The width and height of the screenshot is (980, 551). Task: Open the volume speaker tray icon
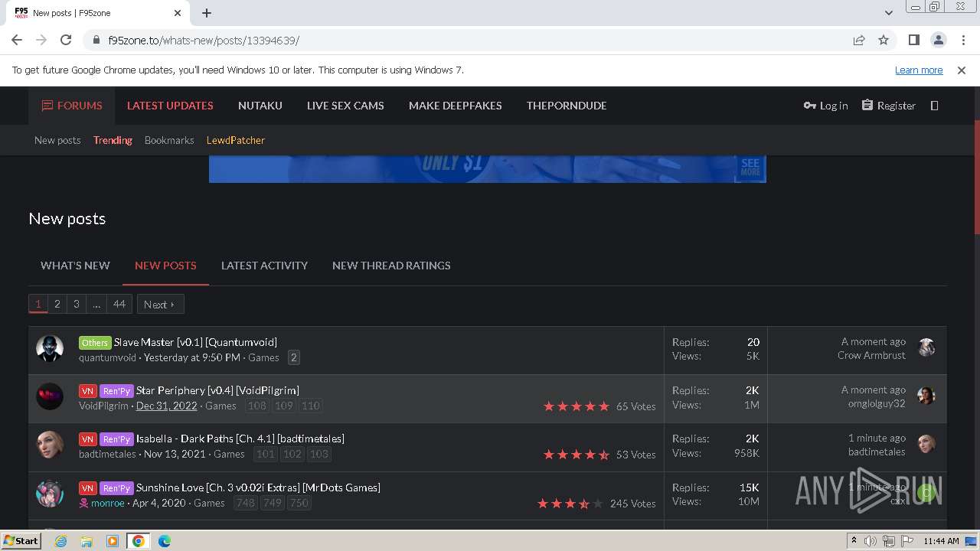click(870, 541)
